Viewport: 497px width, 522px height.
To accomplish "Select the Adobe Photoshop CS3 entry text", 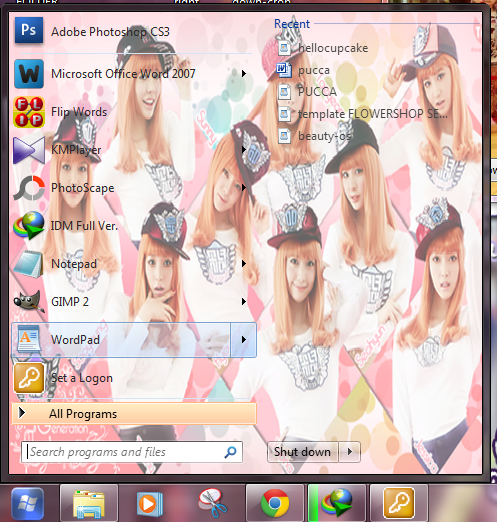I will [x=110, y=32].
